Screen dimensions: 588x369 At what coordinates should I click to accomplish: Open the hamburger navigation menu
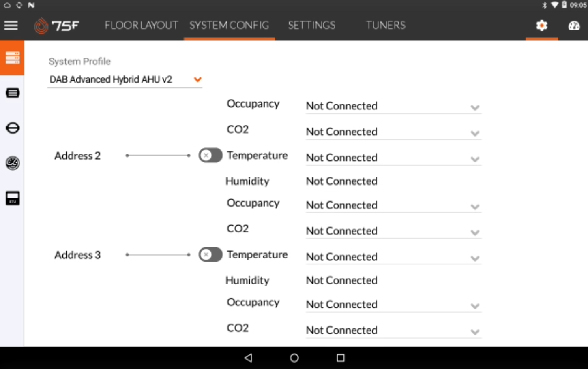pos(11,26)
